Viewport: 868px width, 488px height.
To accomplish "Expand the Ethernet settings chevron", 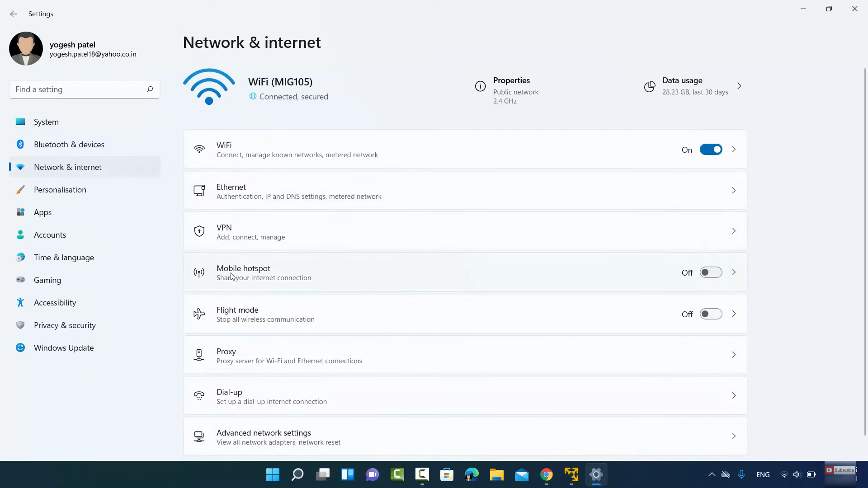I will point(734,190).
